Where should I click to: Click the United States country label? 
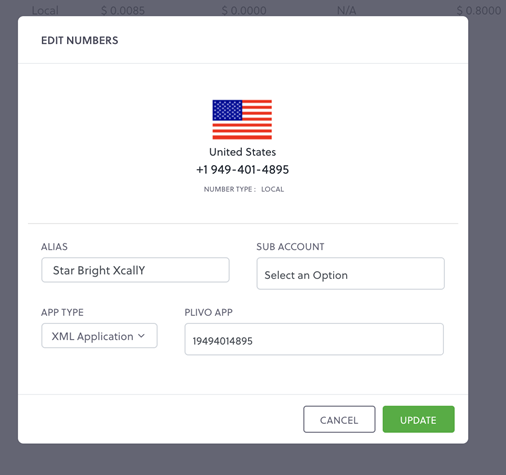click(x=242, y=152)
